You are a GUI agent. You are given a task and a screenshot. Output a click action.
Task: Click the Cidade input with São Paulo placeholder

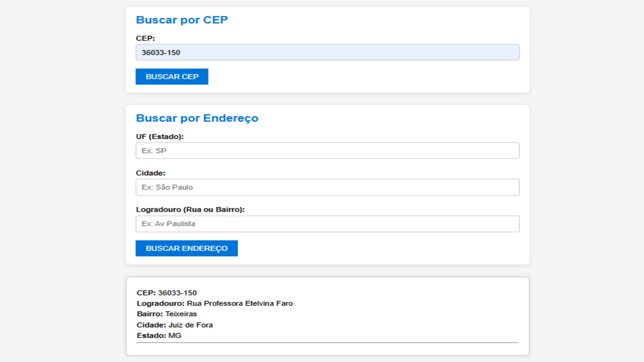[327, 187]
